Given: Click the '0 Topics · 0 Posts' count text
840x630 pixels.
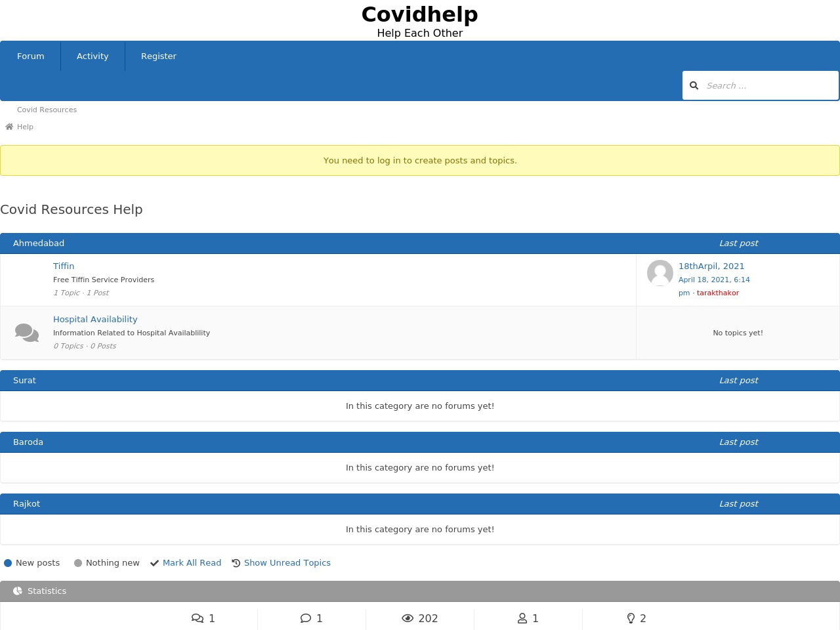Looking at the screenshot, I should click(x=85, y=346).
